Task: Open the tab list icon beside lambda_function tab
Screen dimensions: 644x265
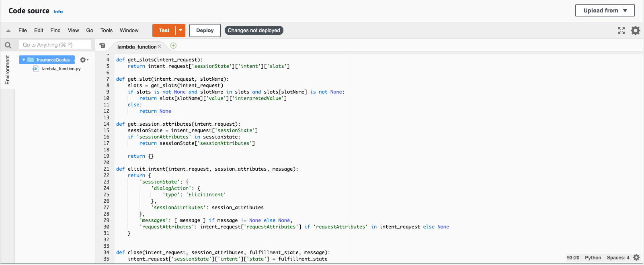Action: click(103, 46)
